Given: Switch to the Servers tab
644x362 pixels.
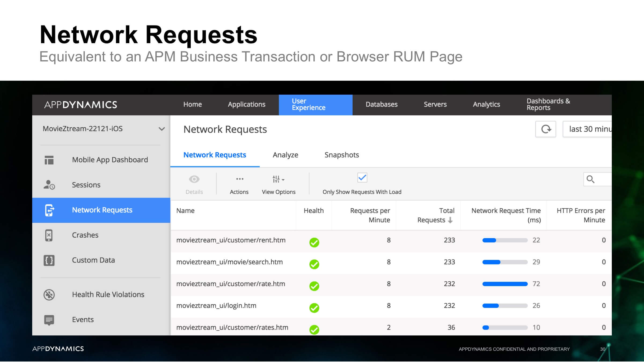Looking at the screenshot, I should pos(435,104).
